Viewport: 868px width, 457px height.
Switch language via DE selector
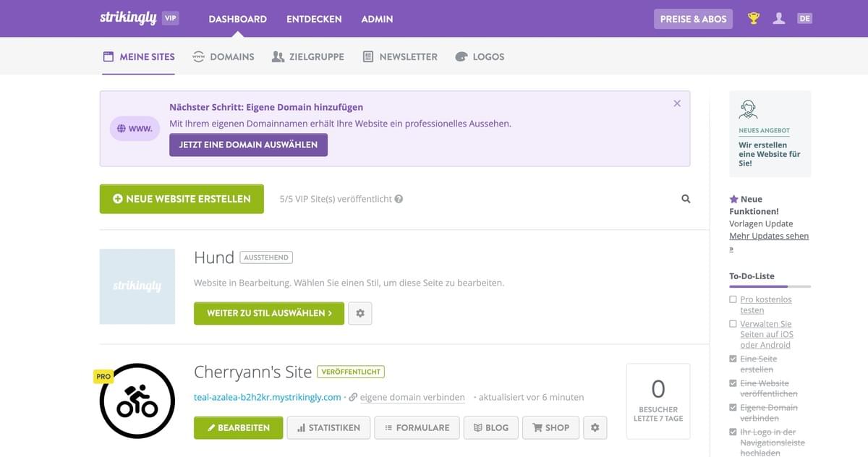(x=804, y=19)
